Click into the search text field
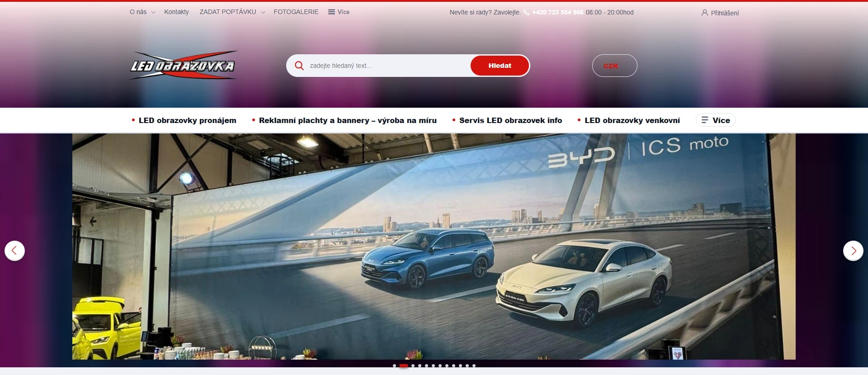Viewport: 868px width, 375px height. pyautogui.click(x=388, y=66)
